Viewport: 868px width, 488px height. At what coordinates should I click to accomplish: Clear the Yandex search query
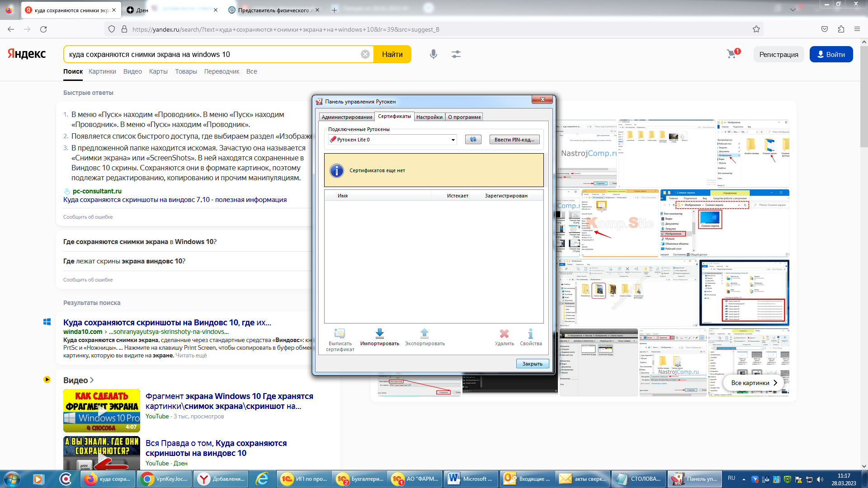[x=365, y=54]
